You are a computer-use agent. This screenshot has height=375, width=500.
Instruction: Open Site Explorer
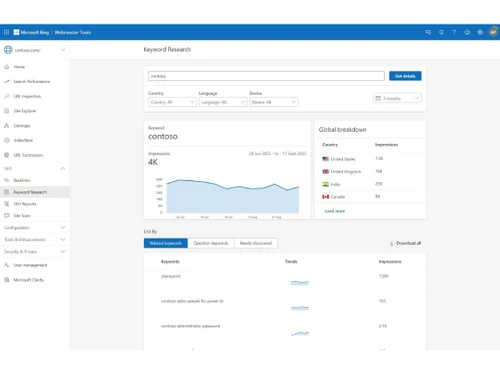click(x=25, y=111)
